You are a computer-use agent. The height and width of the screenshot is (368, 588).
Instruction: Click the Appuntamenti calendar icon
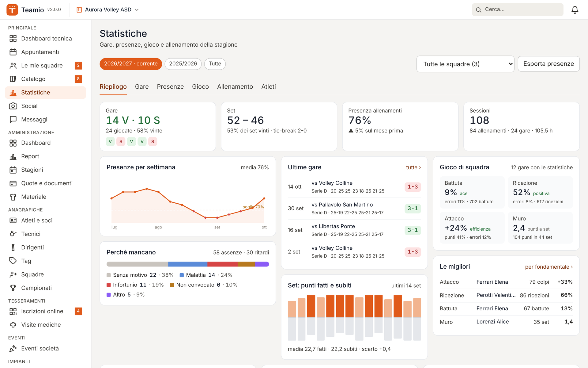tap(13, 52)
